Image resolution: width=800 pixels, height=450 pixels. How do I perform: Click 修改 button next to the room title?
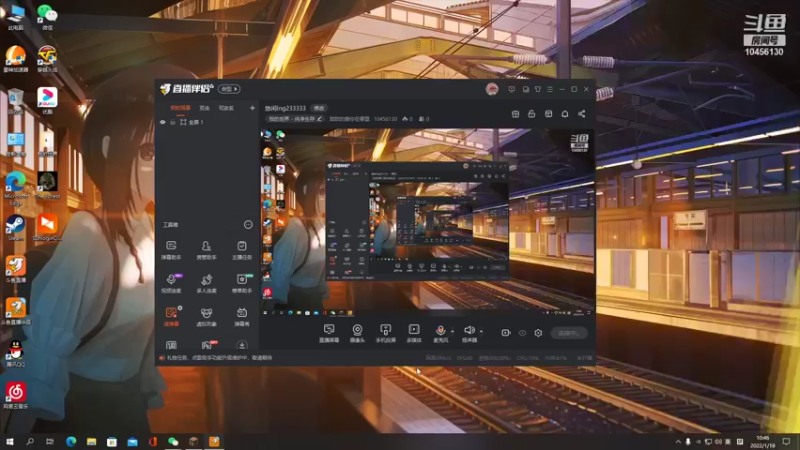319,108
